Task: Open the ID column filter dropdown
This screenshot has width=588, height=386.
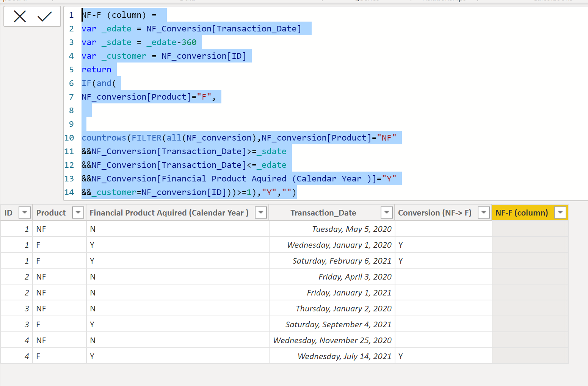Action: coord(25,213)
